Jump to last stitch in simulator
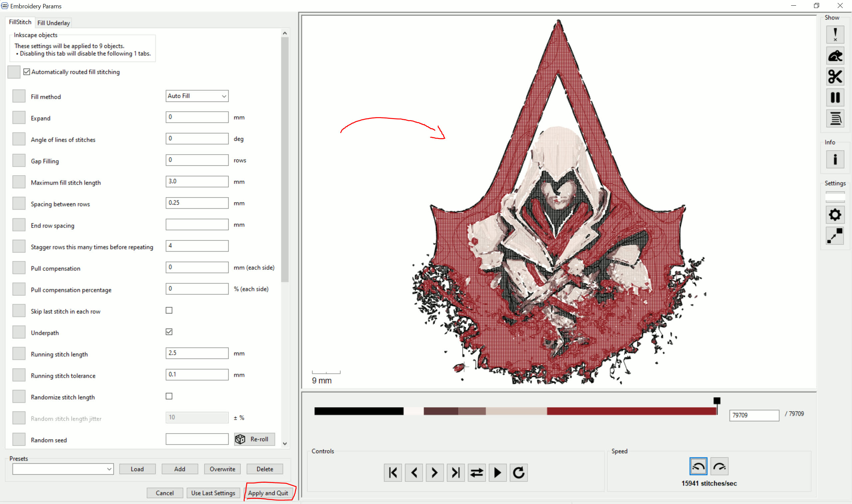Image resolution: width=852 pixels, height=504 pixels. coord(456,473)
